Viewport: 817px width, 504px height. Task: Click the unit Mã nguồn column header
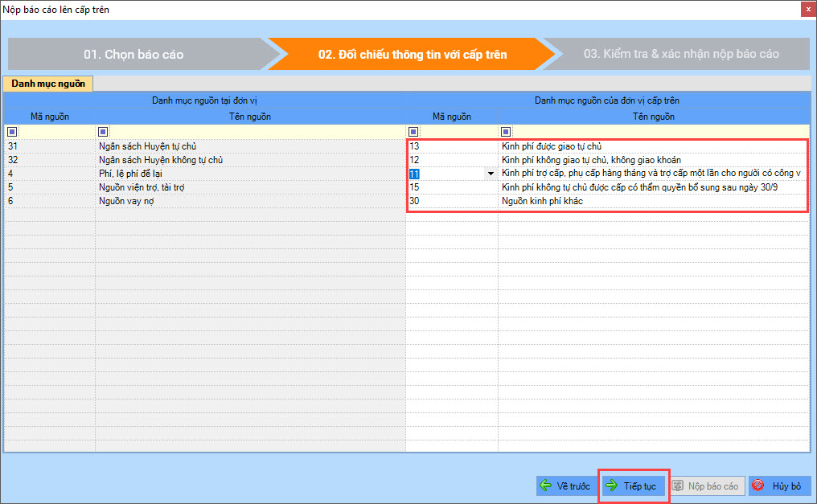49,117
